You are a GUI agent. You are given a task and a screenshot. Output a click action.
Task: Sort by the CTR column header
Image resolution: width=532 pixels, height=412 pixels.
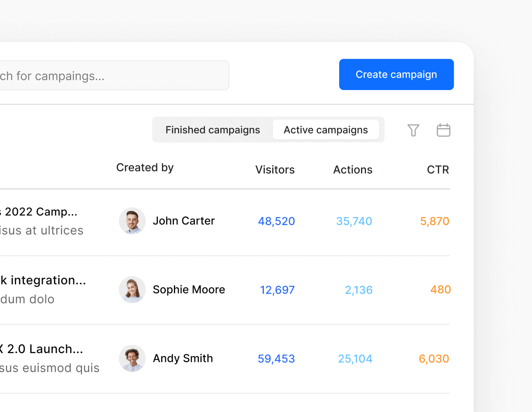(438, 169)
